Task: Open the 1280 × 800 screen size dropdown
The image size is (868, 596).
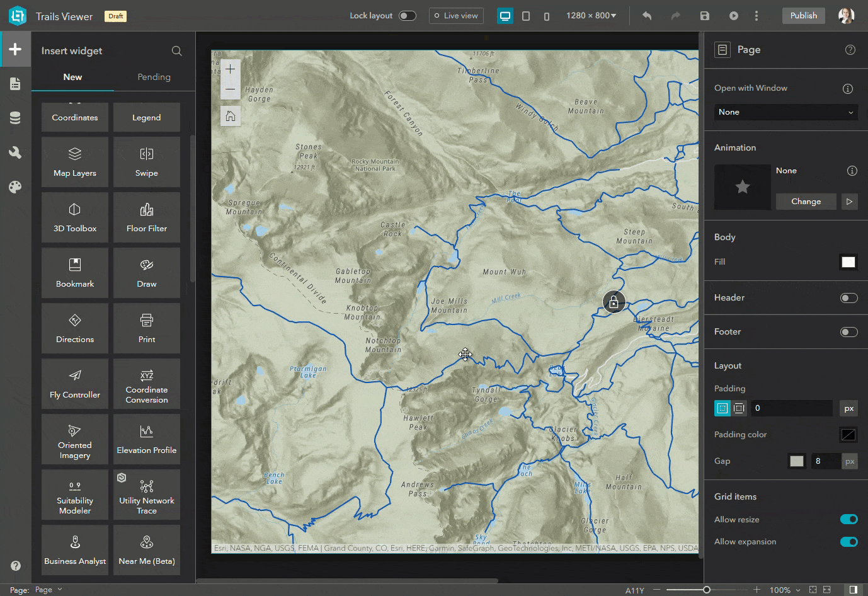Action: point(591,15)
